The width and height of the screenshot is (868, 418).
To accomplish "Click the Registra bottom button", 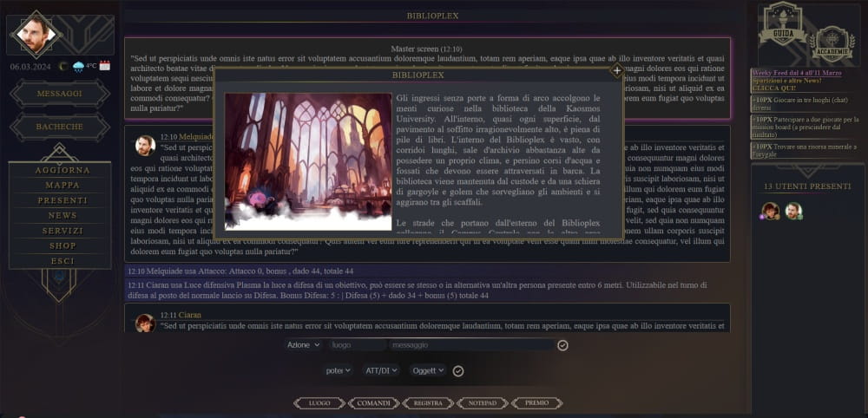I will coord(428,403).
